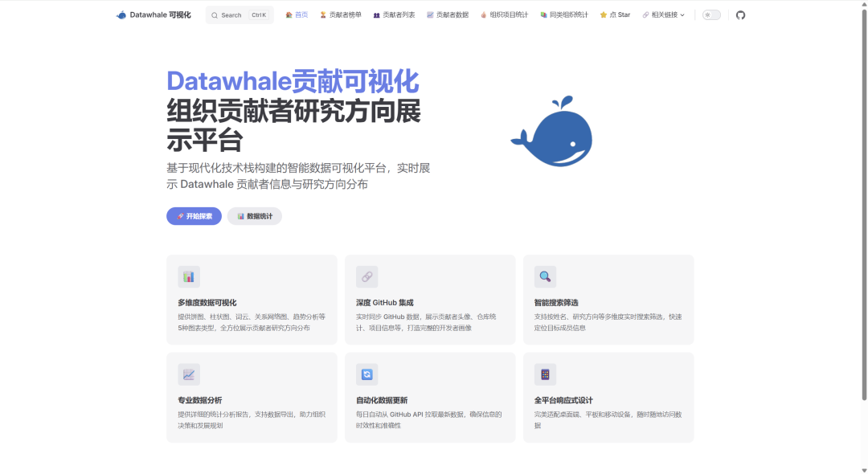Image resolution: width=868 pixels, height=474 pixels.
Task: Click the magnifier icon in the search box
Action: [x=215, y=15]
